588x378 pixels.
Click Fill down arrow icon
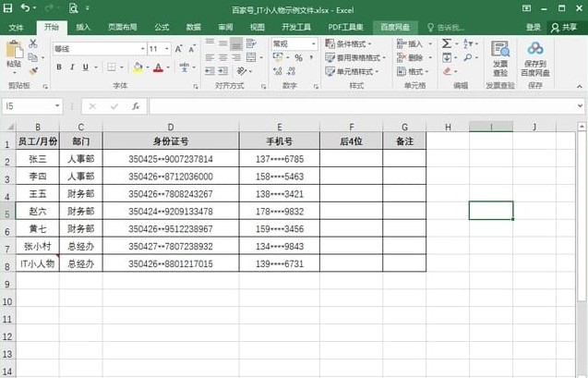(x=447, y=57)
